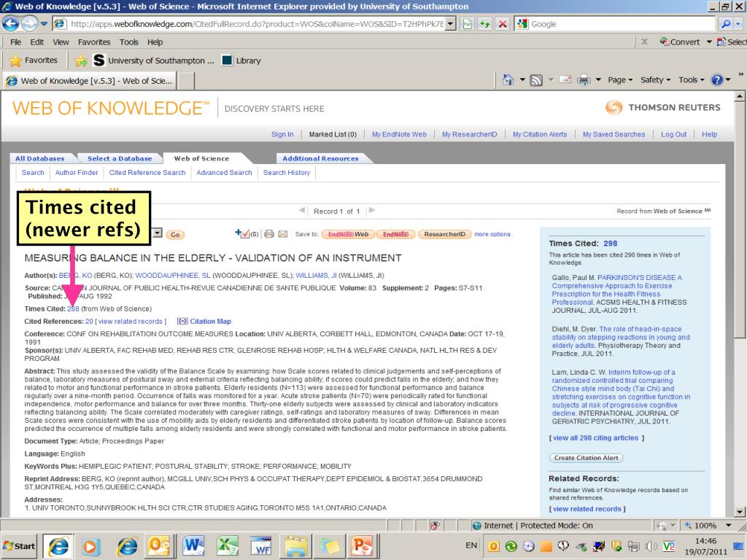Open the search provider dropdown arrow
The width and height of the screenshot is (747, 560).
pos(738,24)
